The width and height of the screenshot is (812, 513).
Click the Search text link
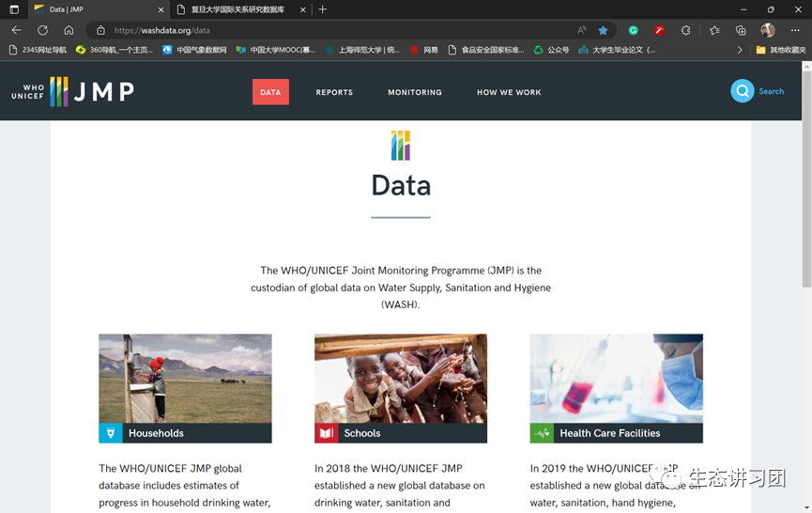[x=771, y=91]
